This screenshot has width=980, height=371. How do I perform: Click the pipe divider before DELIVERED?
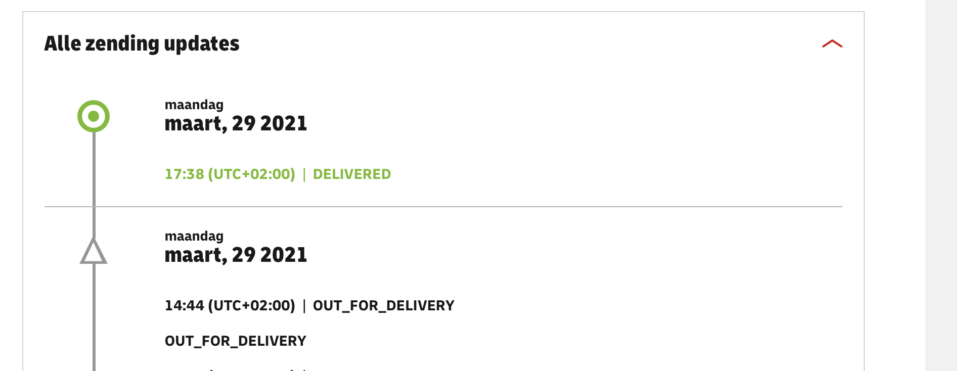pos(304,174)
